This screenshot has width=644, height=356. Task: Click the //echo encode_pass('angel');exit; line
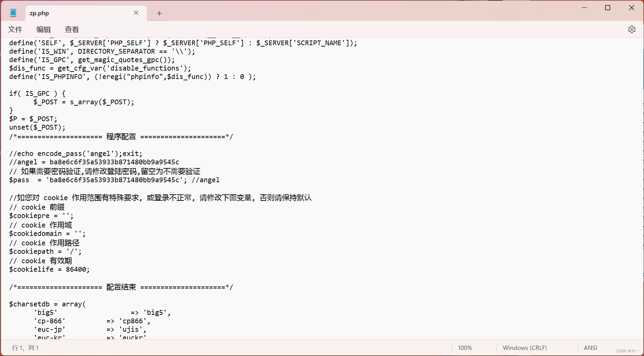[x=76, y=154]
